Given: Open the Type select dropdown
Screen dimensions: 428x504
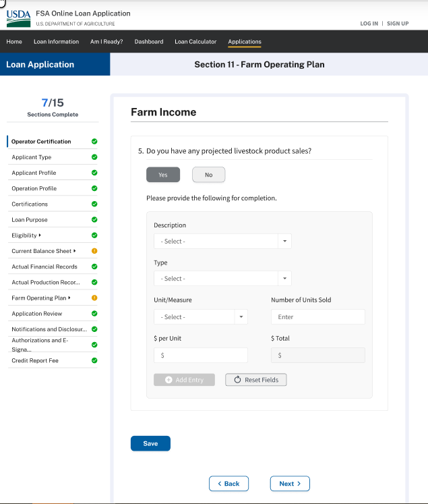Looking at the screenshot, I should pos(222,279).
